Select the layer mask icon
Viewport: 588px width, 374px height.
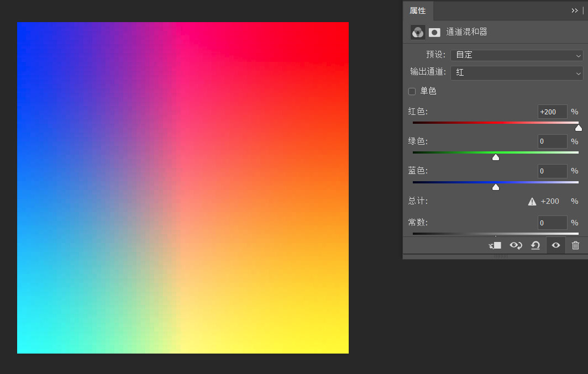(x=434, y=33)
